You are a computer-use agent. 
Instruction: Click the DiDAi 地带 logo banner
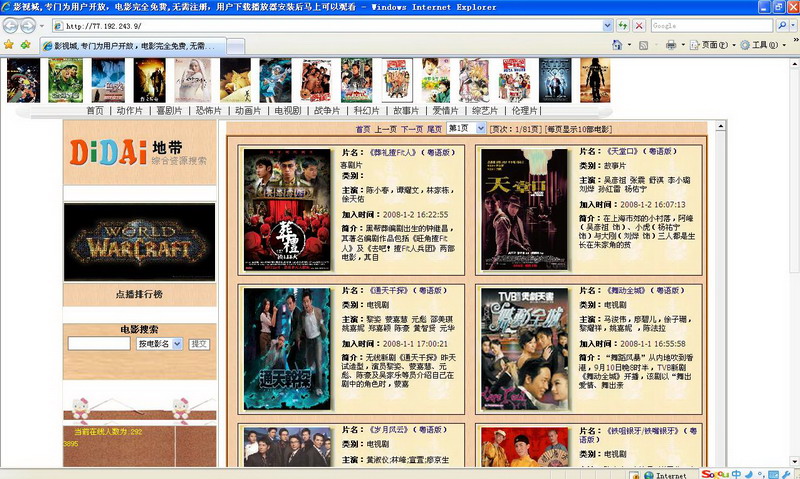[x=139, y=153]
